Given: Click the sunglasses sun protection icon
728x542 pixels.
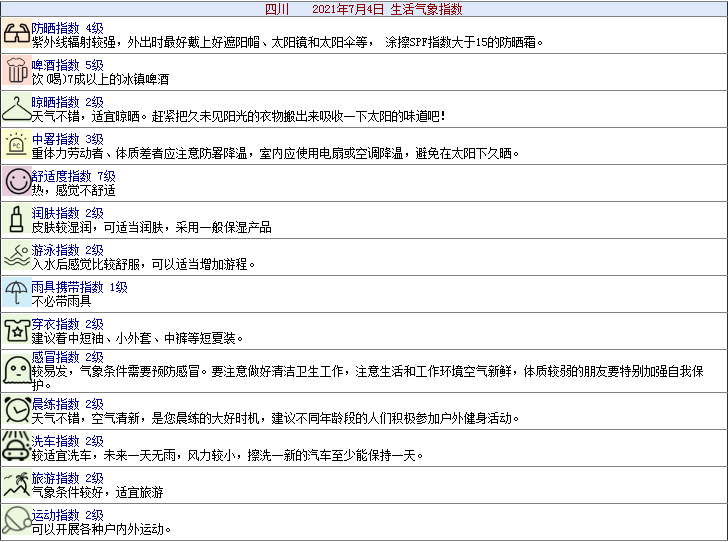Looking at the screenshot, I should click(16, 36).
